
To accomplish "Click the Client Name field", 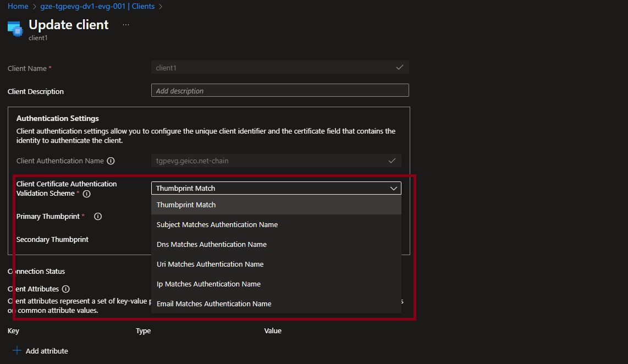I will point(280,68).
